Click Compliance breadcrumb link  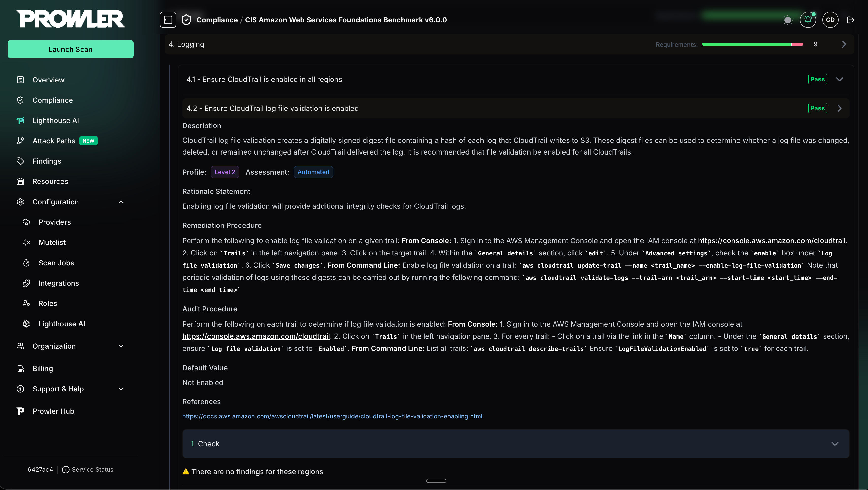coord(217,20)
